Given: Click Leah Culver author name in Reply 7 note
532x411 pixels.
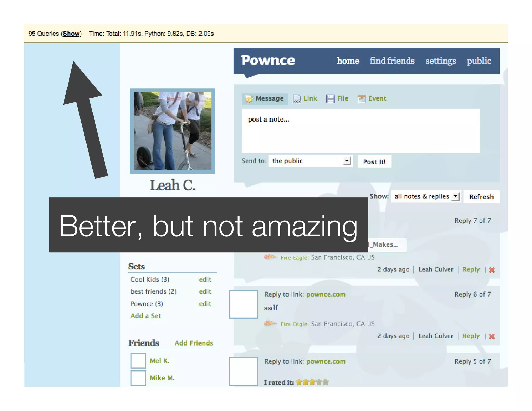Looking at the screenshot, I should coord(436,269).
